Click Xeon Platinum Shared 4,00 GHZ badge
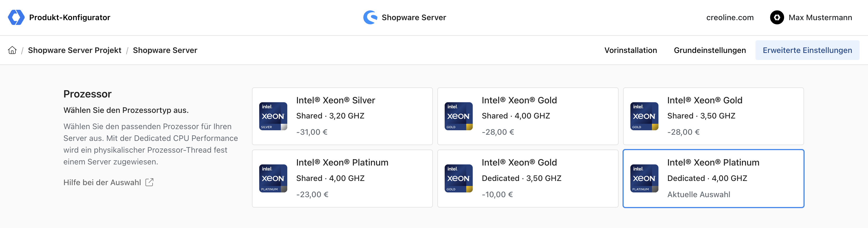This screenshot has height=228, width=868. pyautogui.click(x=273, y=179)
